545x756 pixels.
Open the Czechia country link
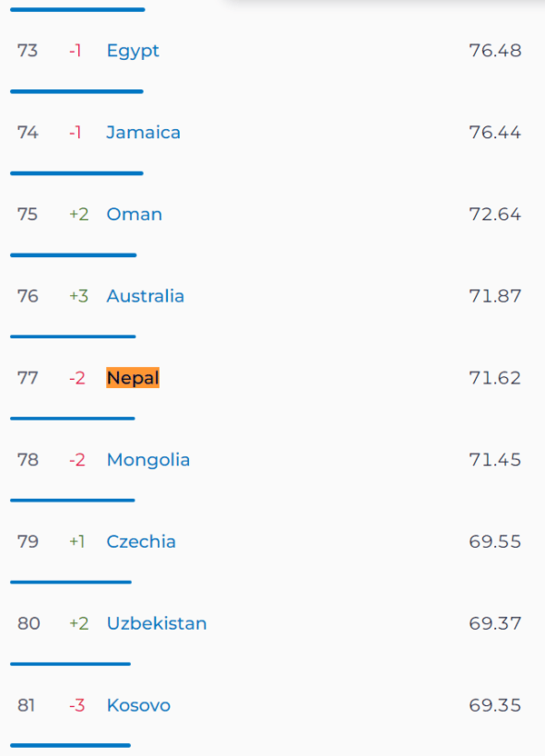click(141, 542)
